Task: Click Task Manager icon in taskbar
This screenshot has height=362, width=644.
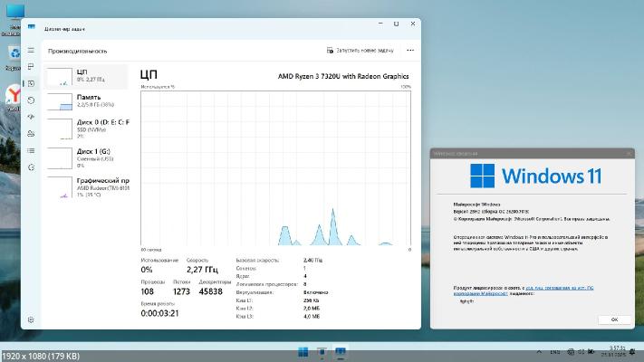Action: (341, 351)
